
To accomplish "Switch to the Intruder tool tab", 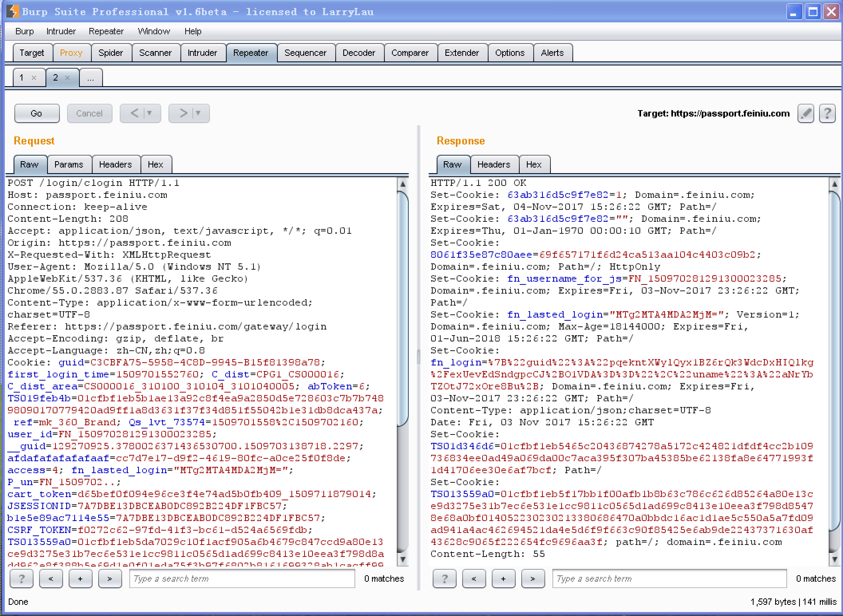I will point(202,53).
